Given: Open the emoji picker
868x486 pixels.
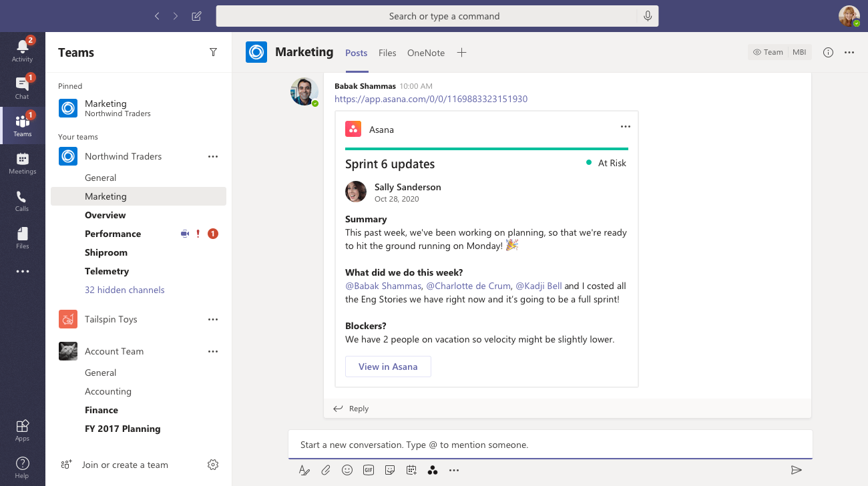Looking at the screenshot, I should pyautogui.click(x=347, y=470).
